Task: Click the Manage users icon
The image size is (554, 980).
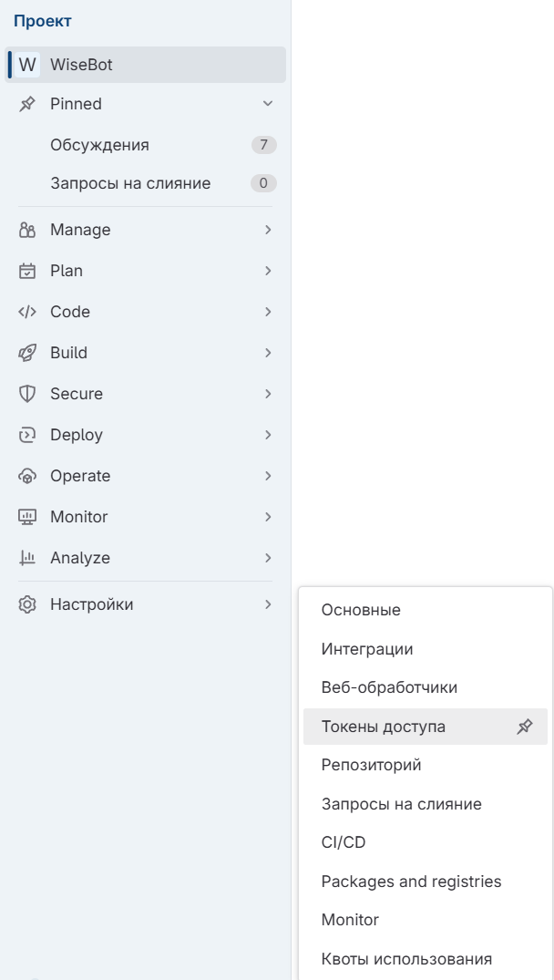Action: coord(26,230)
